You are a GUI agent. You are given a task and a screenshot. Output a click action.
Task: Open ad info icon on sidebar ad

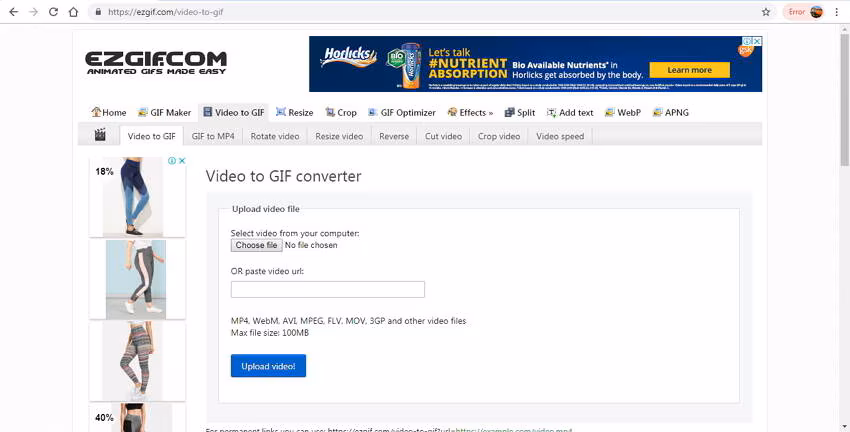[172, 161]
